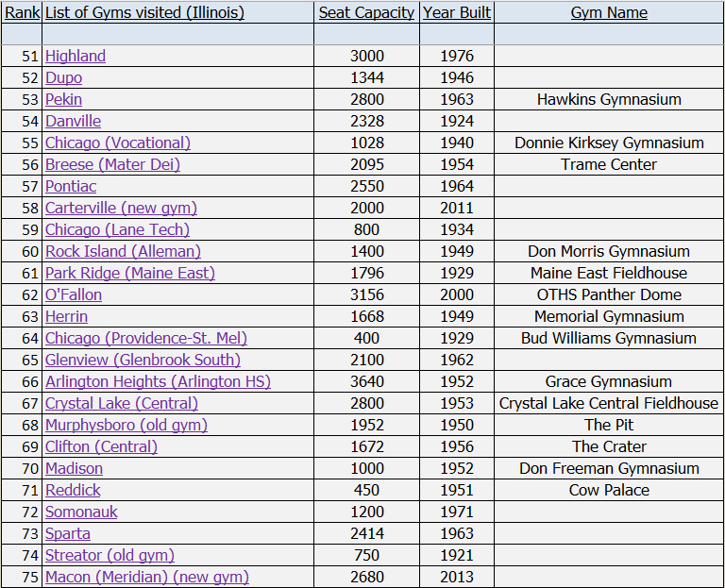The width and height of the screenshot is (725, 588).
Task: Follow the Pekin link
Action: point(63,99)
